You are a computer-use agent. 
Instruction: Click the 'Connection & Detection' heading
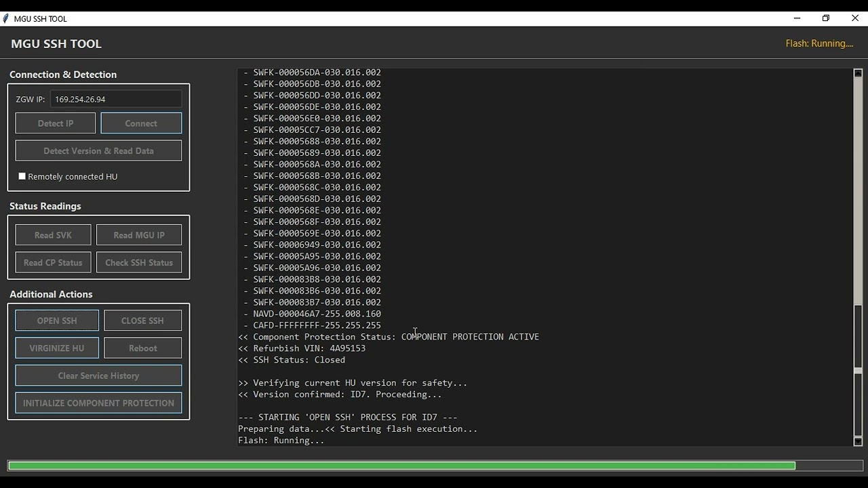[x=63, y=75]
